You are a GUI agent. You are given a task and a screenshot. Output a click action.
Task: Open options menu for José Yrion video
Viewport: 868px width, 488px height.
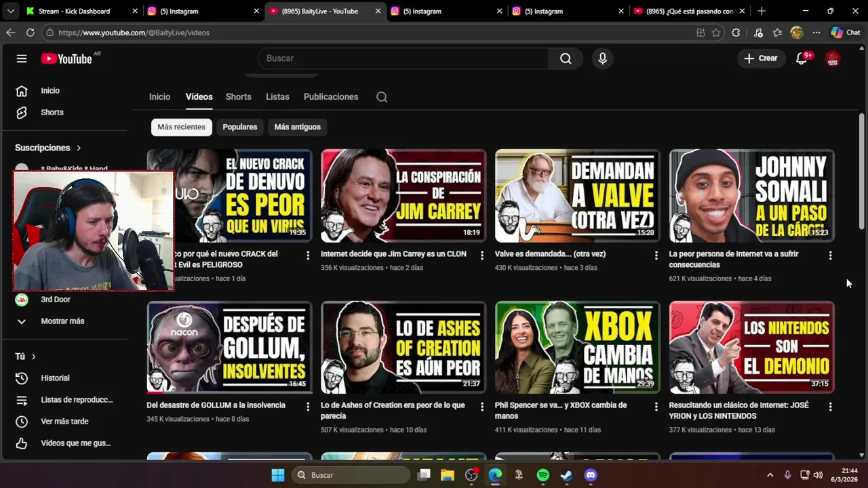pyautogui.click(x=830, y=407)
